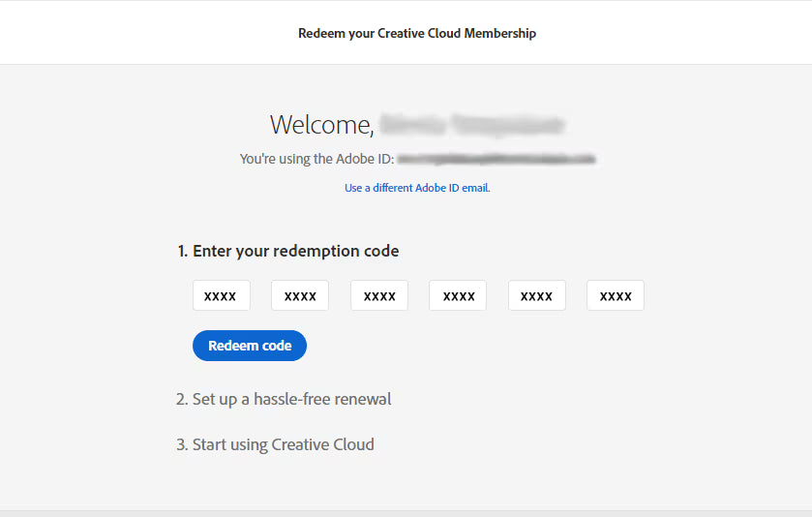
Task: Click the second redemption code field
Action: coord(300,295)
